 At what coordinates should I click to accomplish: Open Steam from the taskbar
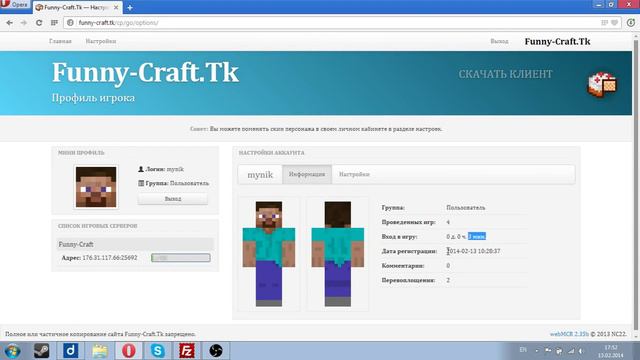pos(41,351)
